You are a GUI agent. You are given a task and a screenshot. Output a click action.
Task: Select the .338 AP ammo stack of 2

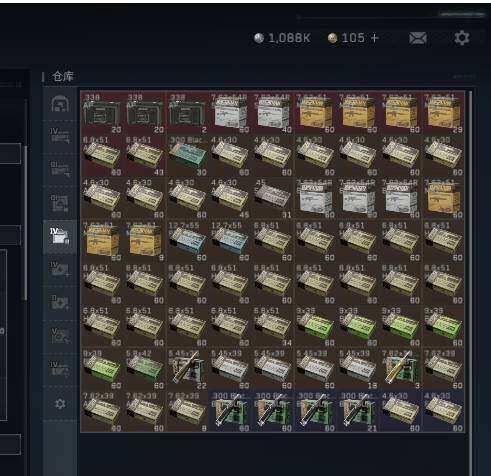tap(187, 113)
